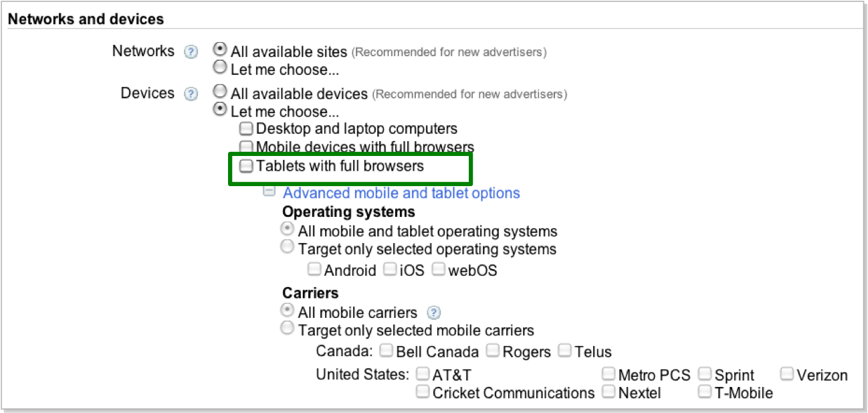Screen dimensions: 868x413
Task: Select the Verizon carrier checkbox
Action: point(787,374)
